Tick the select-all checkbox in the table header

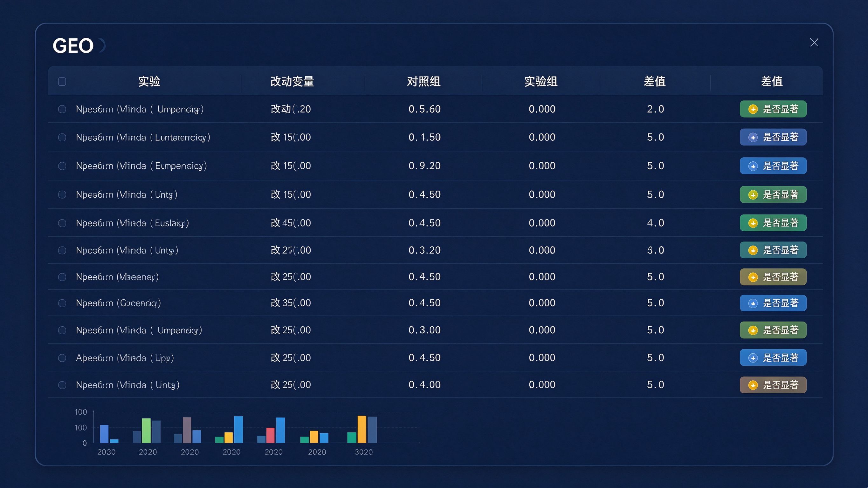[62, 82]
